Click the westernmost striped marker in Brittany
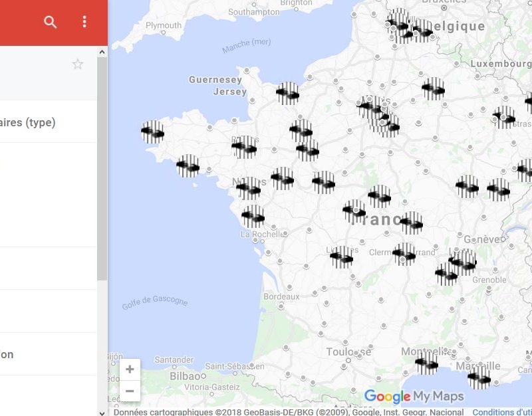The height and width of the screenshot is (416, 532). point(153,132)
